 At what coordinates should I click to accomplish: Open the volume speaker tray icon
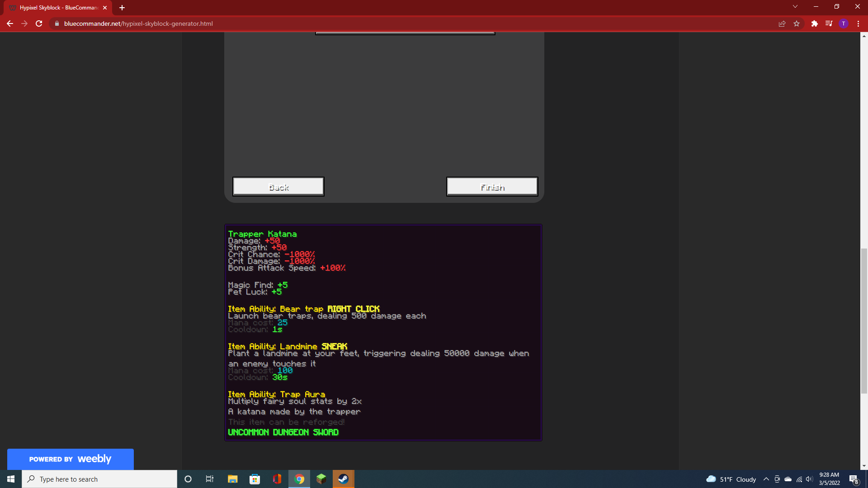[x=809, y=479]
